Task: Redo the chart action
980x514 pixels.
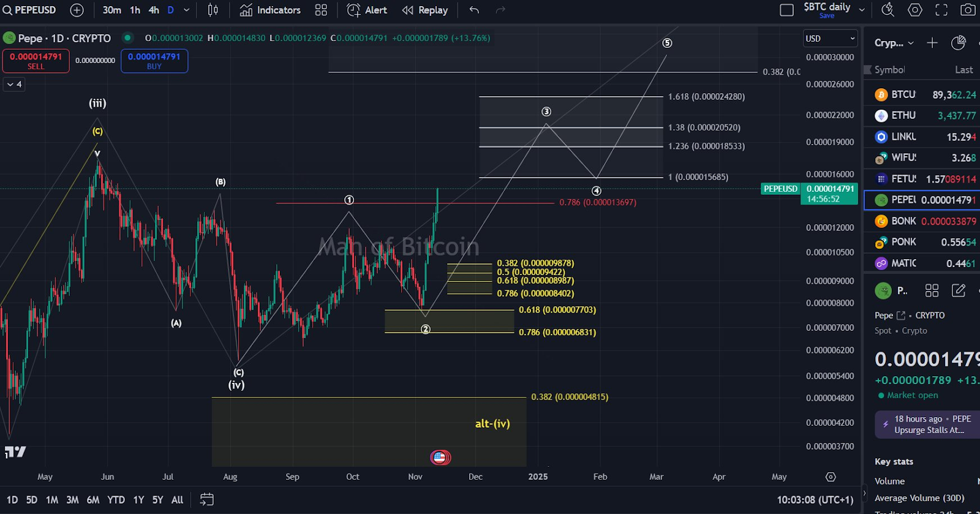Action: click(x=500, y=10)
